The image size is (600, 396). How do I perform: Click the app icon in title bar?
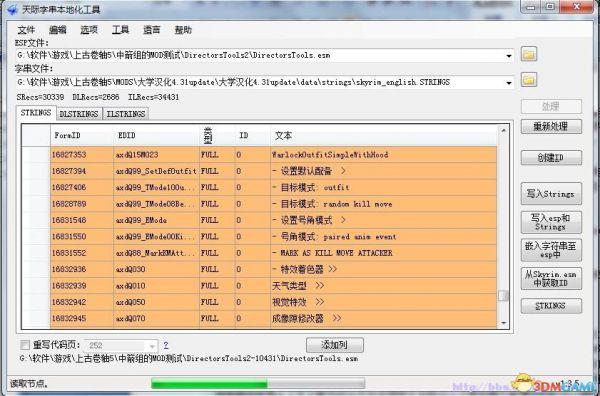12,9
